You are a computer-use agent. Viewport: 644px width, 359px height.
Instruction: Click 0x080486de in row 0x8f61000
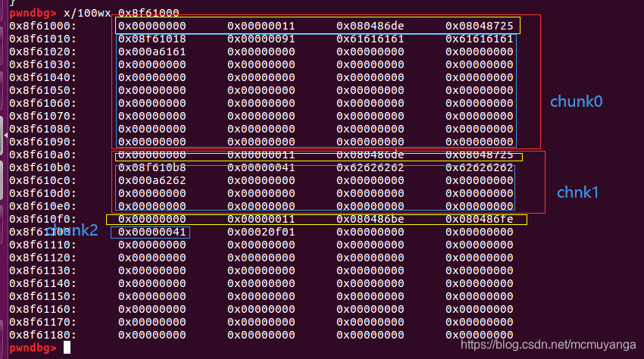click(370, 26)
